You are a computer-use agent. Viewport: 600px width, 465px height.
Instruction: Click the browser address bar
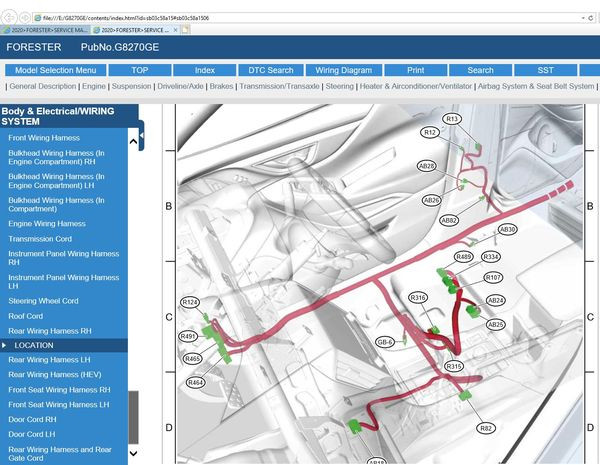(300, 18)
